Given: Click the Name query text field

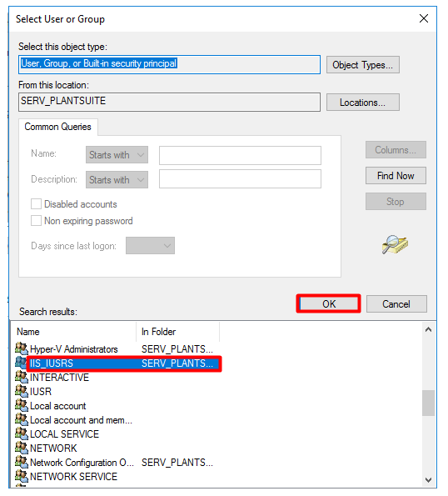Looking at the screenshot, I should tap(240, 155).
